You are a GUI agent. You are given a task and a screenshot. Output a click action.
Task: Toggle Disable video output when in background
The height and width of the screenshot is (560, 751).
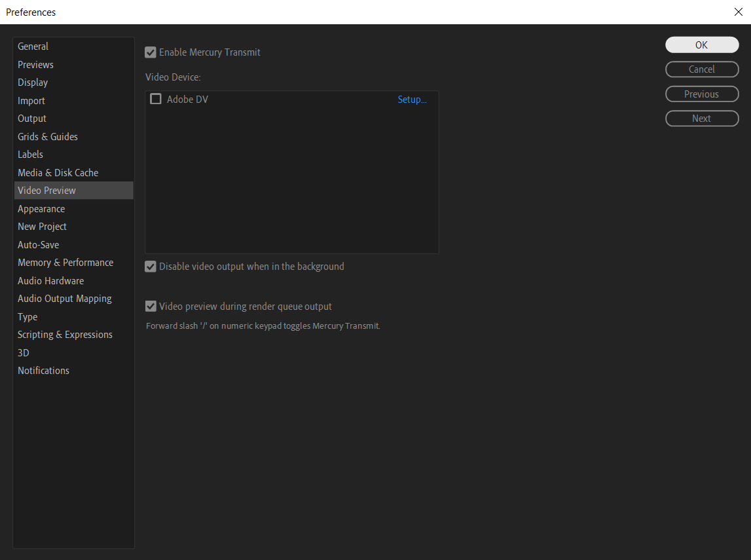point(151,267)
